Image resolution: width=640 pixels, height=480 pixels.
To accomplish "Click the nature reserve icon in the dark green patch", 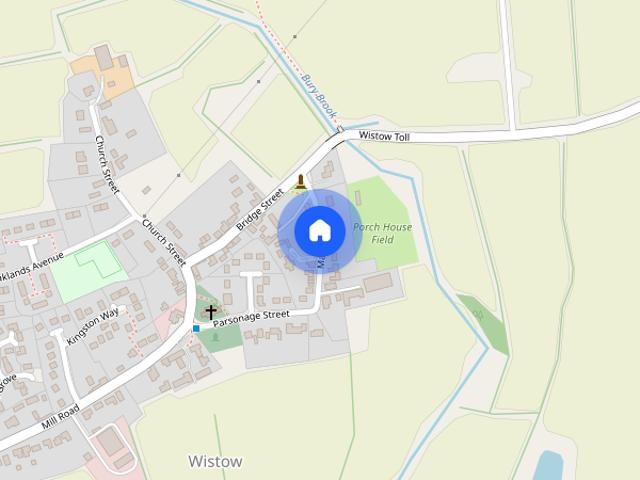I will click(x=478, y=315).
